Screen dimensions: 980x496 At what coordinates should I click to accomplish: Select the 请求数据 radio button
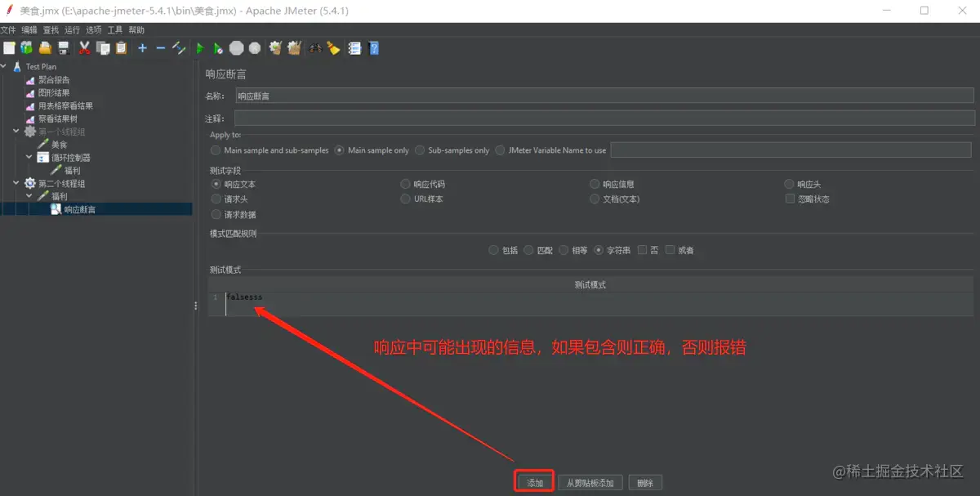[216, 214]
